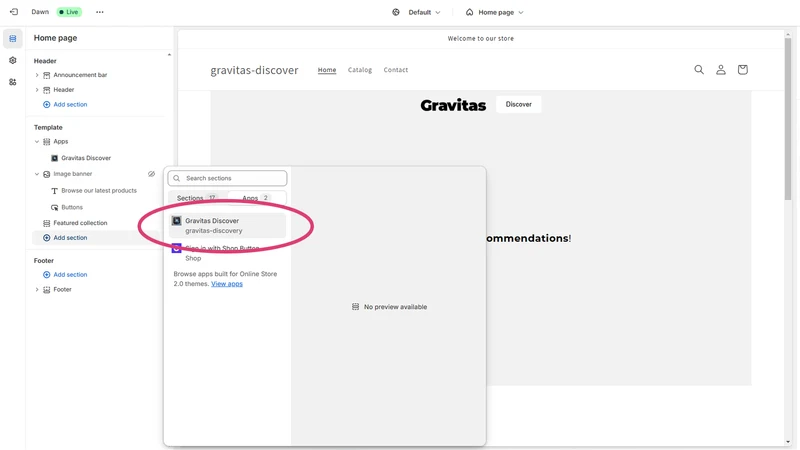800x450 pixels.
Task: Click the account login person icon
Action: pyautogui.click(x=720, y=69)
